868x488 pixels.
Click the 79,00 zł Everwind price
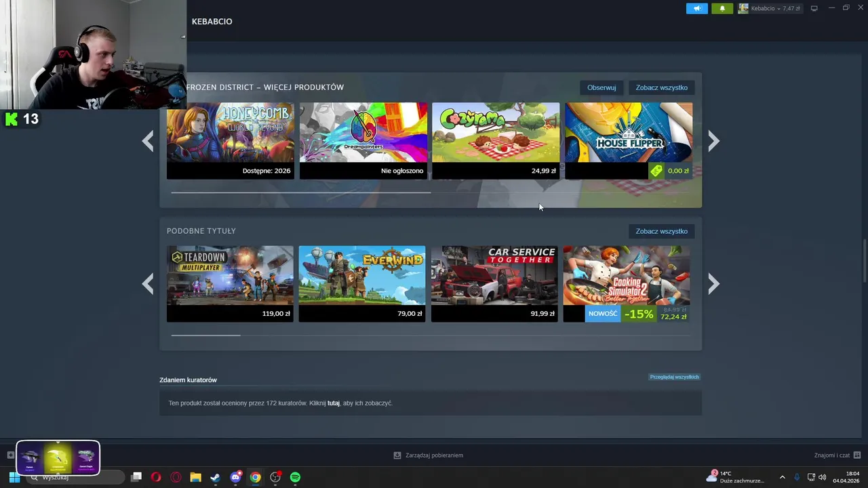point(410,314)
